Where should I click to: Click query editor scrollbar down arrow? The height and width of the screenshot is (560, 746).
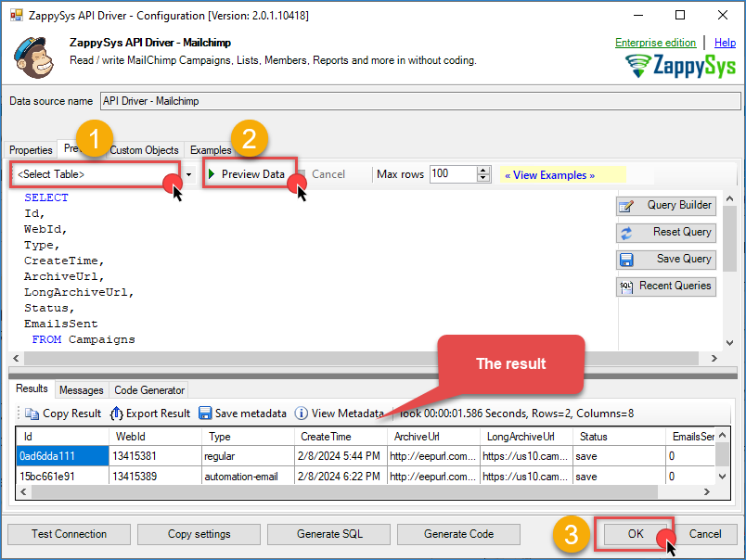point(730,343)
